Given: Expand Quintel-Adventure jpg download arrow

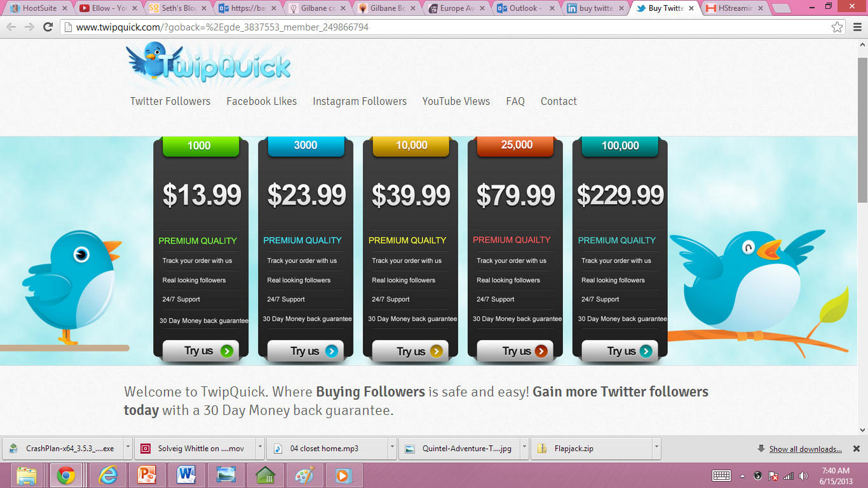Looking at the screenshot, I should pos(524,448).
